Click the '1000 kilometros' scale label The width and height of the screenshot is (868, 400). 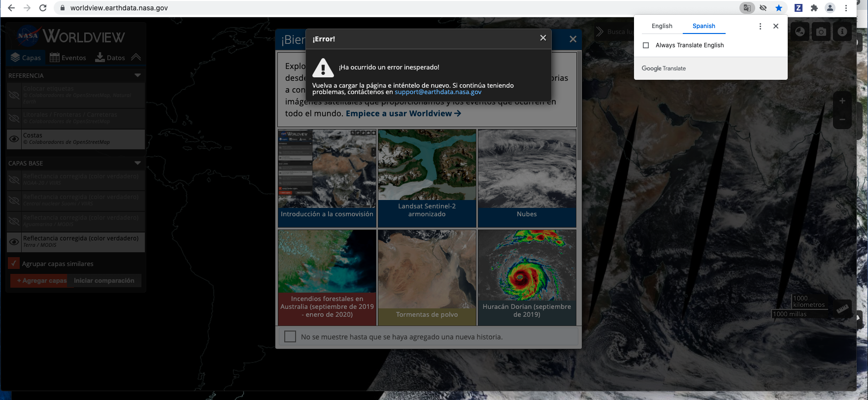tap(808, 301)
